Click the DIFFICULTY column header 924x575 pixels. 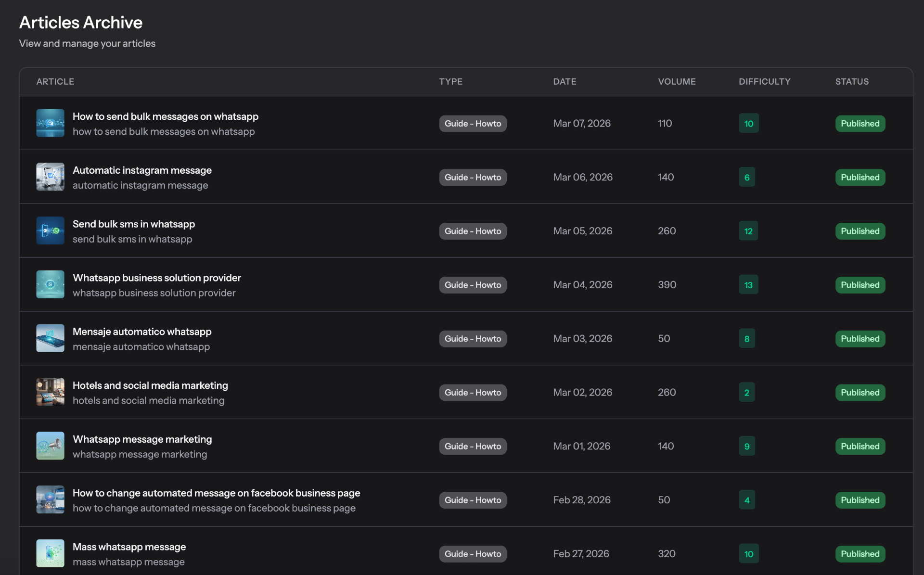click(x=764, y=82)
